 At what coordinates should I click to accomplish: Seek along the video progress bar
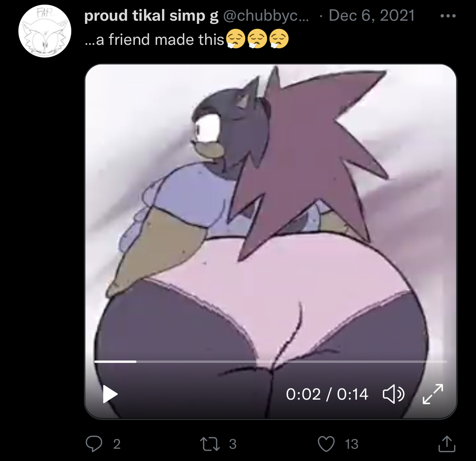(271, 361)
